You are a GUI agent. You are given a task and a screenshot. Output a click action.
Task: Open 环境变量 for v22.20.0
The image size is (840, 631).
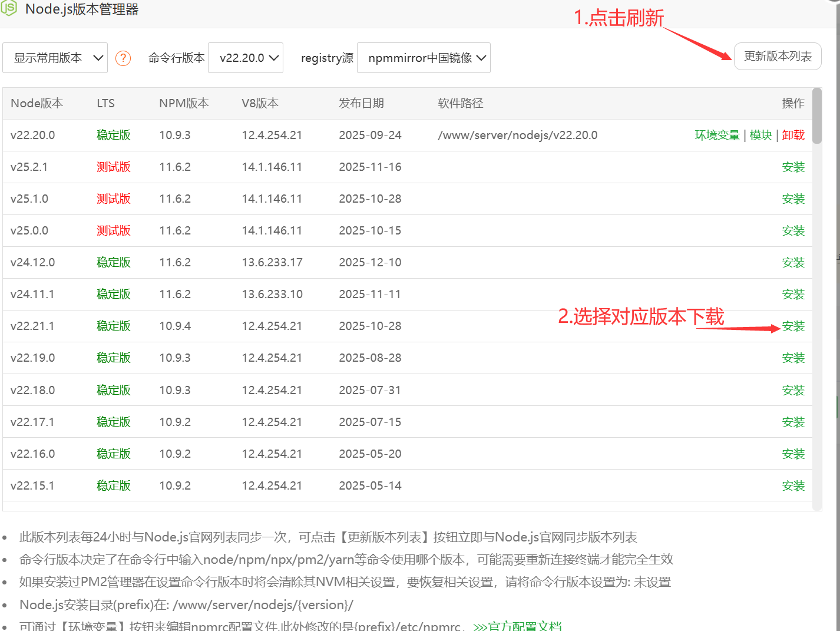(716, 136)
